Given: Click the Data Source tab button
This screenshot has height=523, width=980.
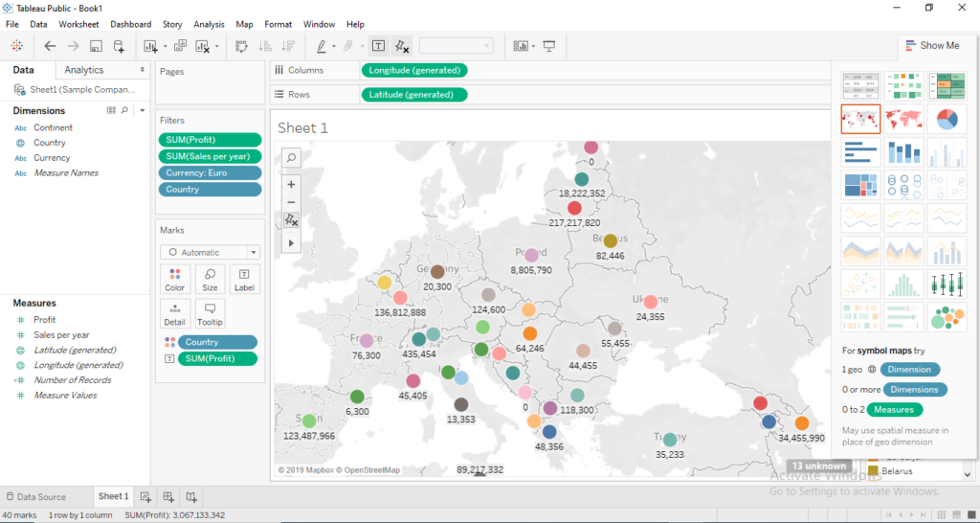Looking at the screenshot, I should (37, 496).
